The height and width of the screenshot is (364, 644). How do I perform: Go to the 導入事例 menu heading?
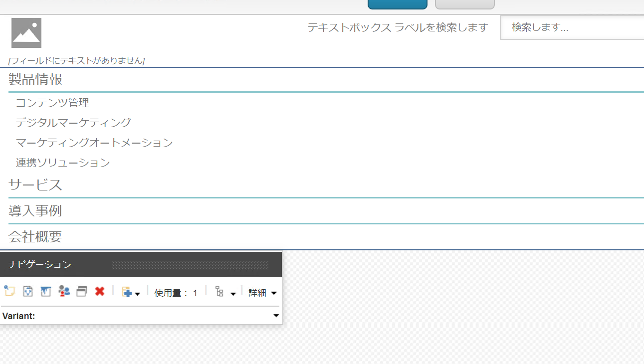pos(35,211)
